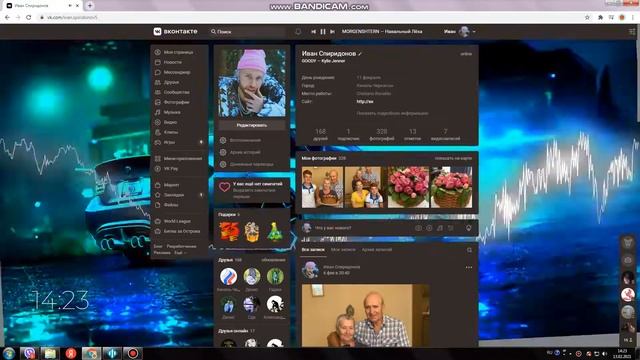Open the roses basket photo thumbnail
Viewport: 640px width, 360px height.
451,187
